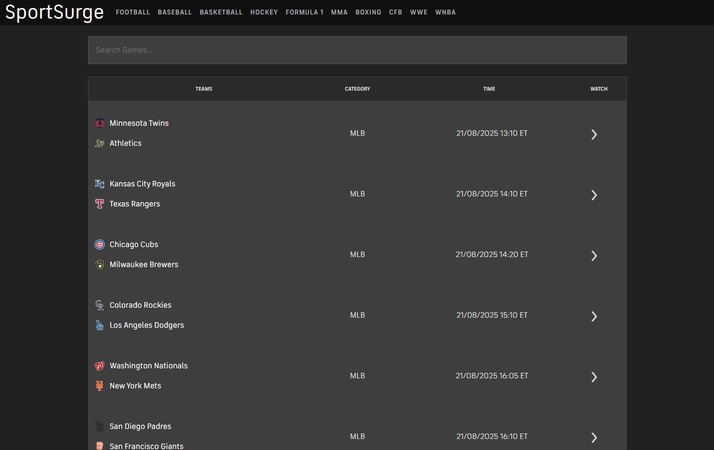This screenshot has height=450, width=714.
Task: Click the 21/08/2025 16:05 ET time
Action: pyautogui.click(x=492, y=376)
